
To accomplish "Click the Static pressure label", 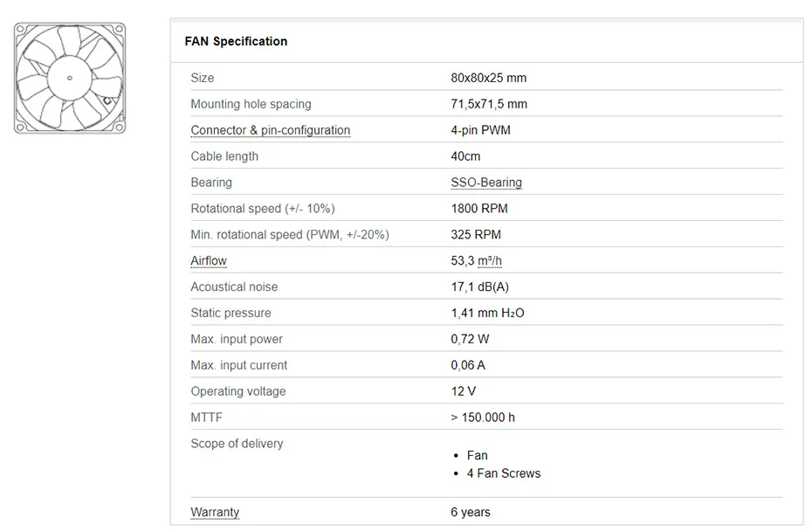I will [231, 313].
